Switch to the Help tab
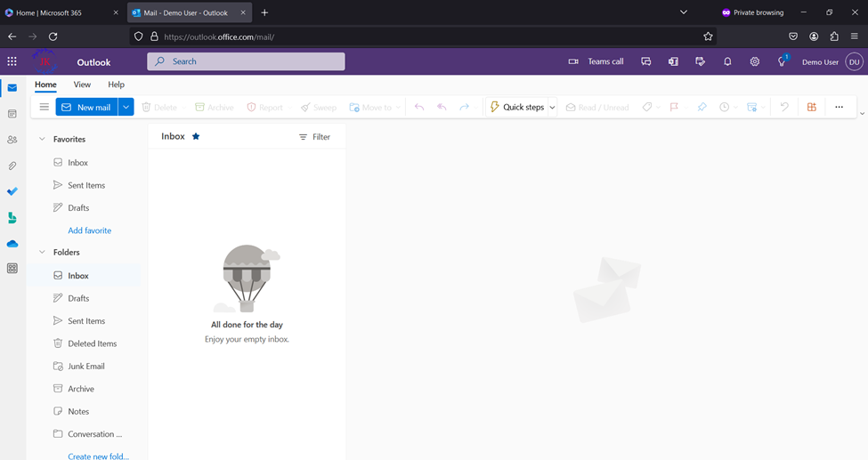Screen dimensions: 868x460 pyautogui.click(x=117, y=85)
